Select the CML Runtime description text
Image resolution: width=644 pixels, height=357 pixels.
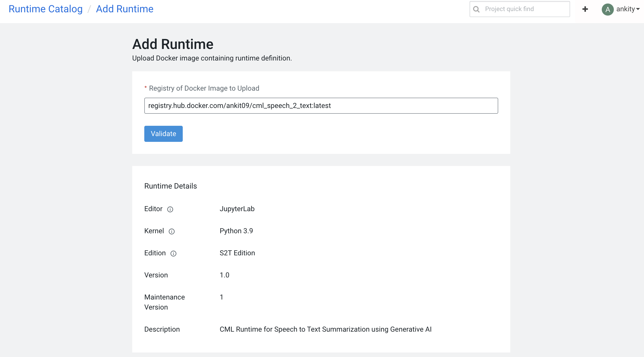[326, 329]
